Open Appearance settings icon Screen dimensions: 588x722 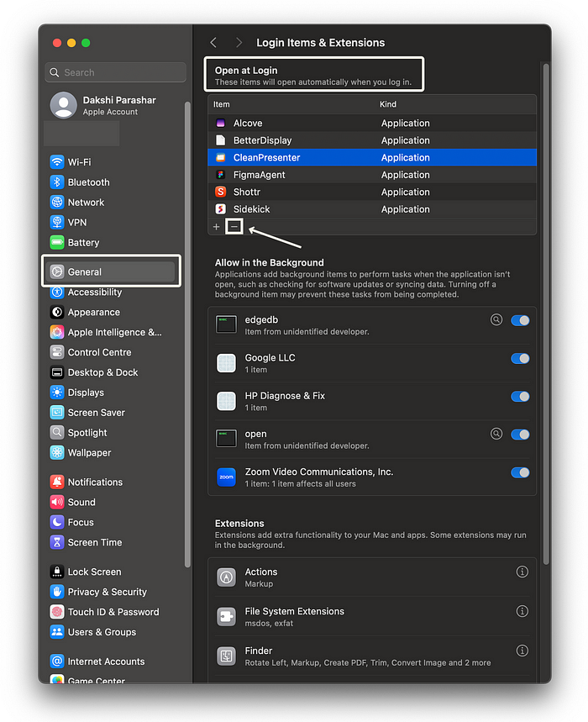point(57,312)
